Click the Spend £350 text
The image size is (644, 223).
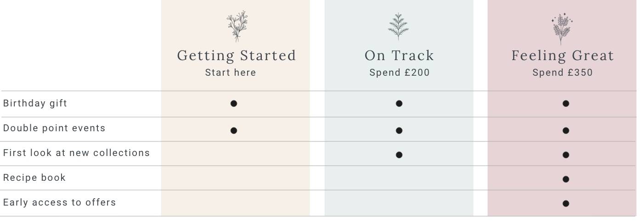pos(563,72)
